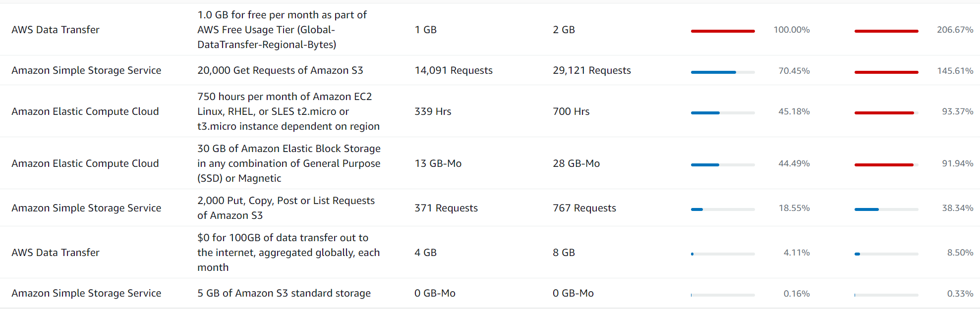Click the 1.0 GB Free Usage Tier description

282,30
